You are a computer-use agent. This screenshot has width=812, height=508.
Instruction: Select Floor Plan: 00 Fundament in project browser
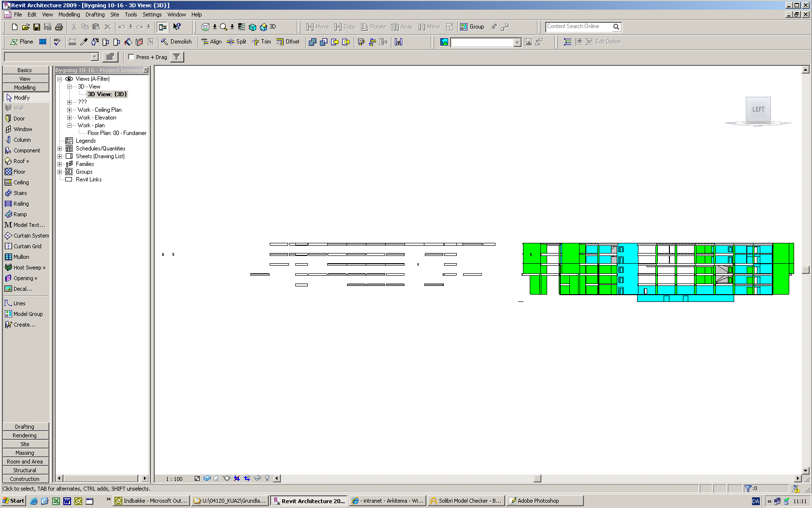(116, 133)
